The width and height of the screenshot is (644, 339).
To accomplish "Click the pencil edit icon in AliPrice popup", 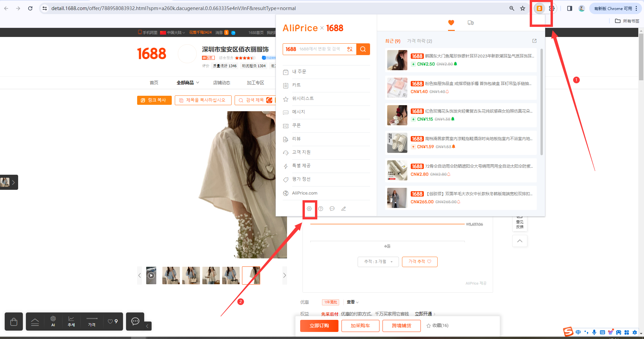I will coord(344,209).
